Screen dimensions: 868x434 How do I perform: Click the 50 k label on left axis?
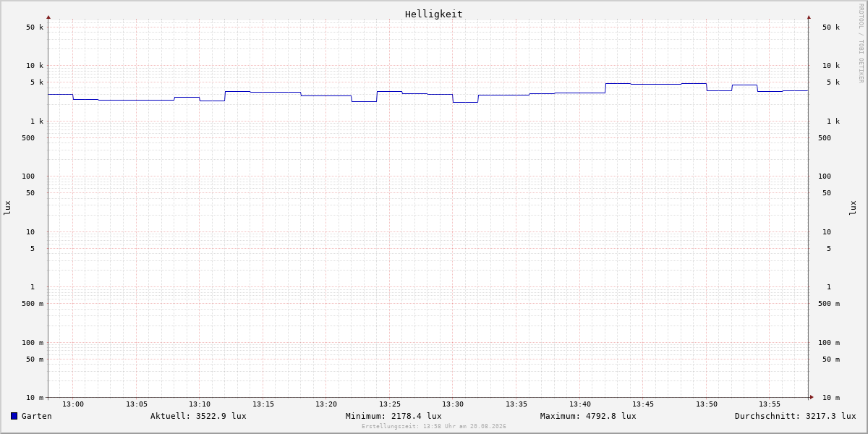tap(35, 27)
